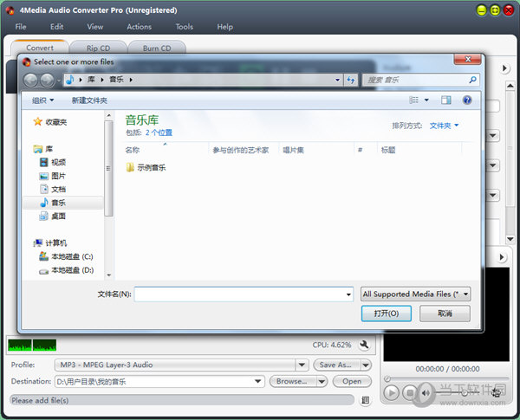This screenshot has width=520, height=420.
Task: Open the View menu
Action: click(x=95, y=27)
